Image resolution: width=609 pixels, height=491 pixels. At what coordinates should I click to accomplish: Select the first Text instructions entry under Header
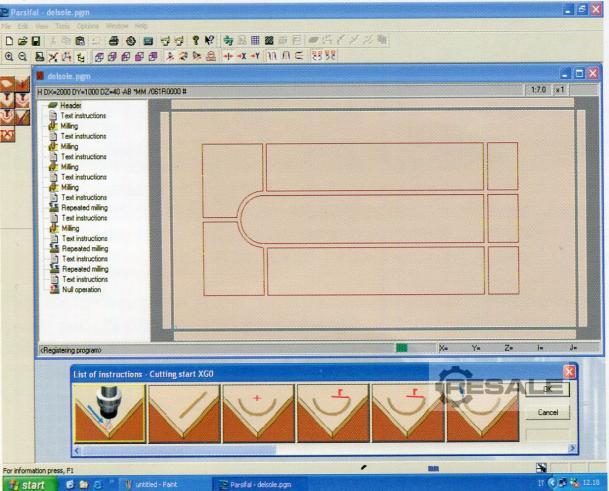click(x=83, y=116)
